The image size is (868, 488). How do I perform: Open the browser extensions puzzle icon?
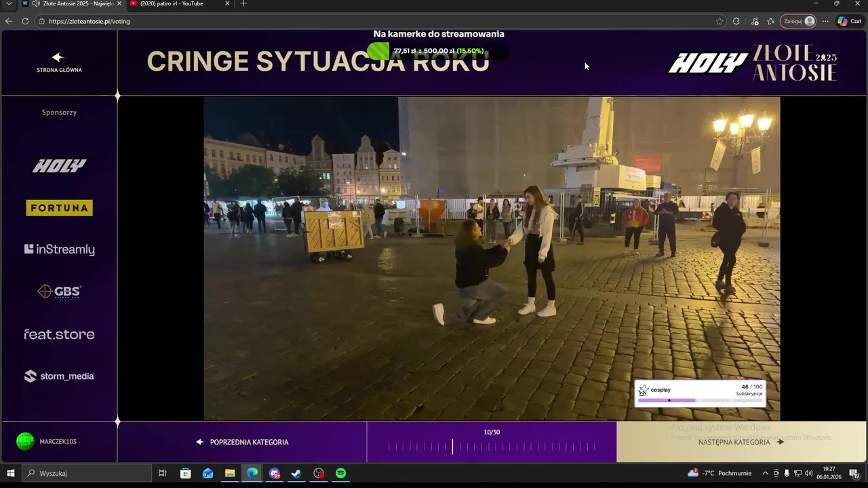736,21
